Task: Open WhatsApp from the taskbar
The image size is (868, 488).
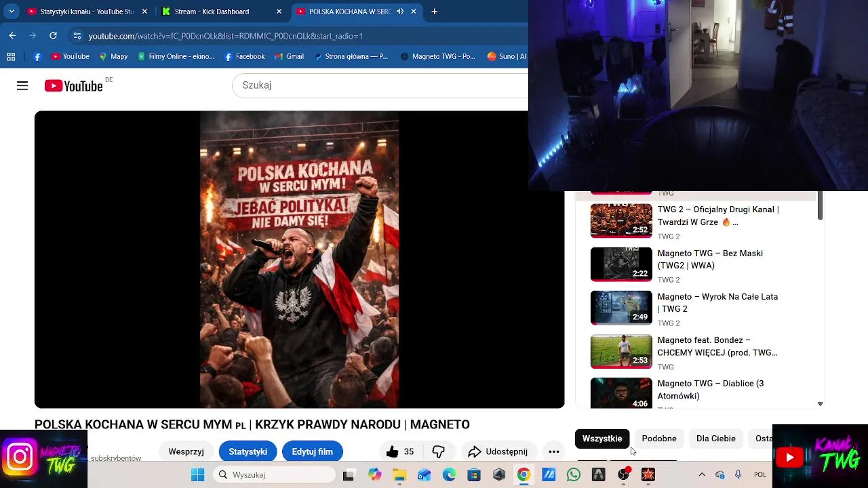Action: point(574,475)
